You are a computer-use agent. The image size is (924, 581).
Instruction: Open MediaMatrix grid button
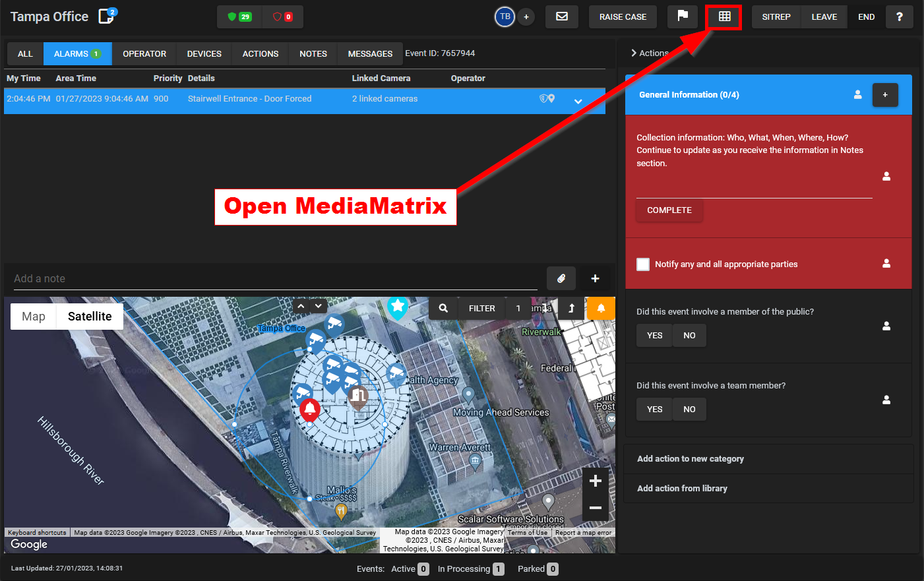tap(724, 16)
